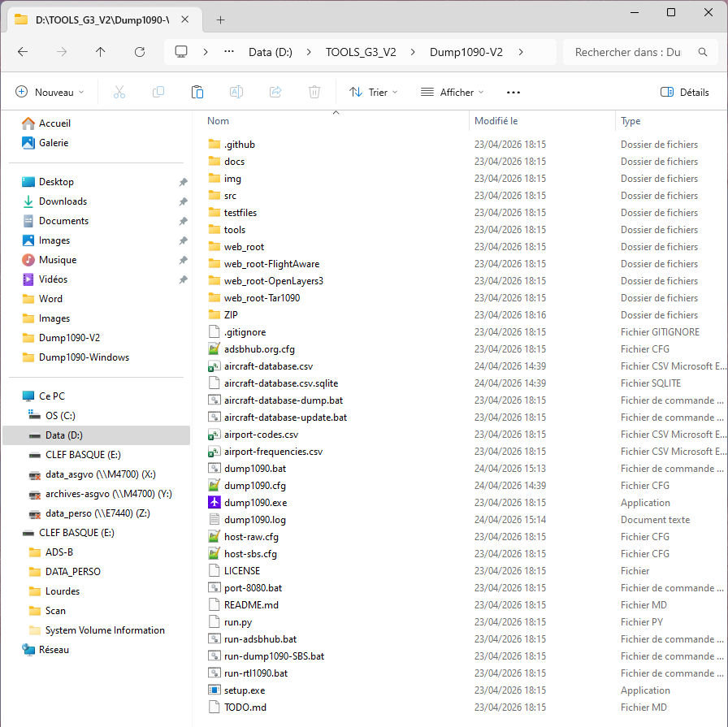The image size is (728, 727).
Task: Sort by the Type column header
Action: click(630, 121)
